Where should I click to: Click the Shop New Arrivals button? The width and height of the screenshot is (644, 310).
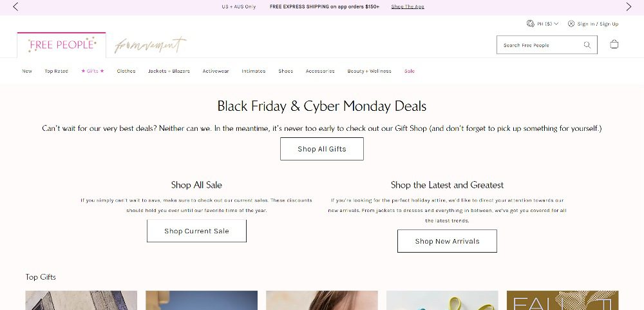tap(447, 241)
